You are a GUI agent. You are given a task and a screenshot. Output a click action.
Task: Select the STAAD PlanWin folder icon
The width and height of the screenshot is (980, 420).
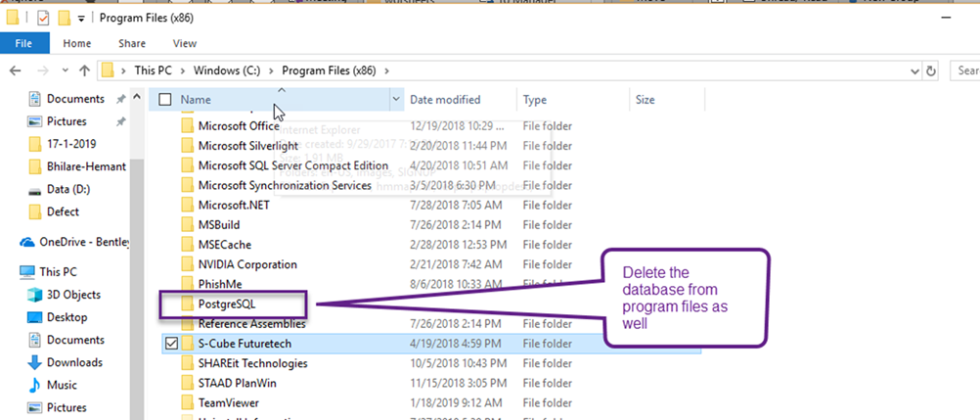click(x=188, y=383)
